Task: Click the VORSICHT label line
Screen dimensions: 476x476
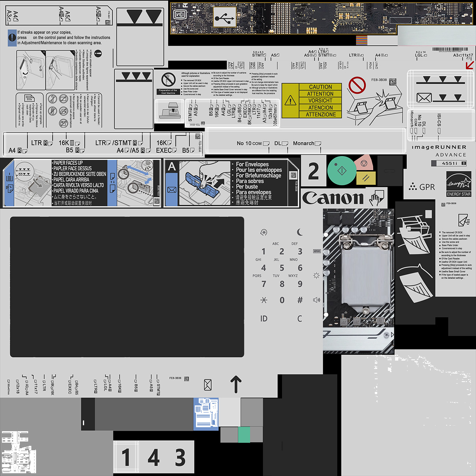Action: [321, 101]
